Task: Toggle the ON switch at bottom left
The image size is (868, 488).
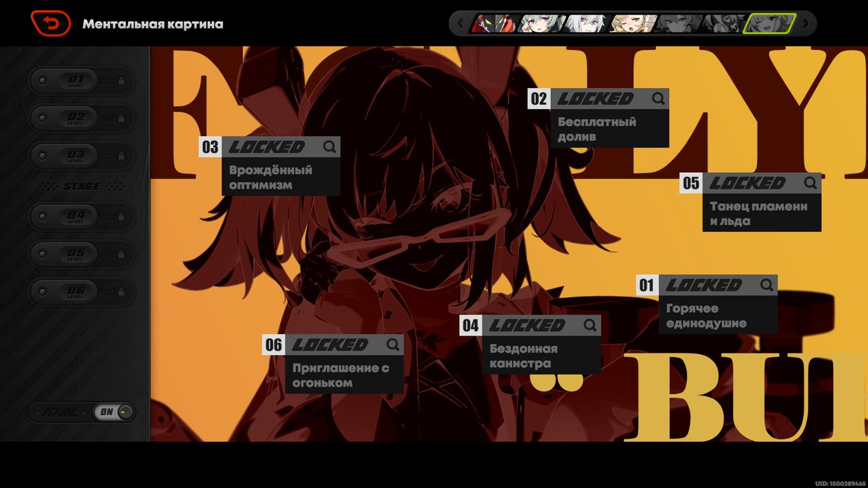Action: 114,412
